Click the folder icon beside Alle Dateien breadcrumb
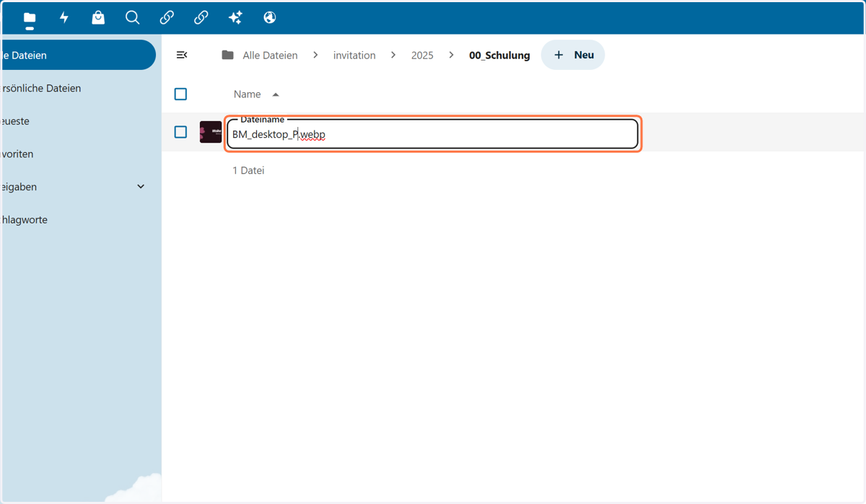This screenshot has height=504, width=866. click(x=228, y=55)
